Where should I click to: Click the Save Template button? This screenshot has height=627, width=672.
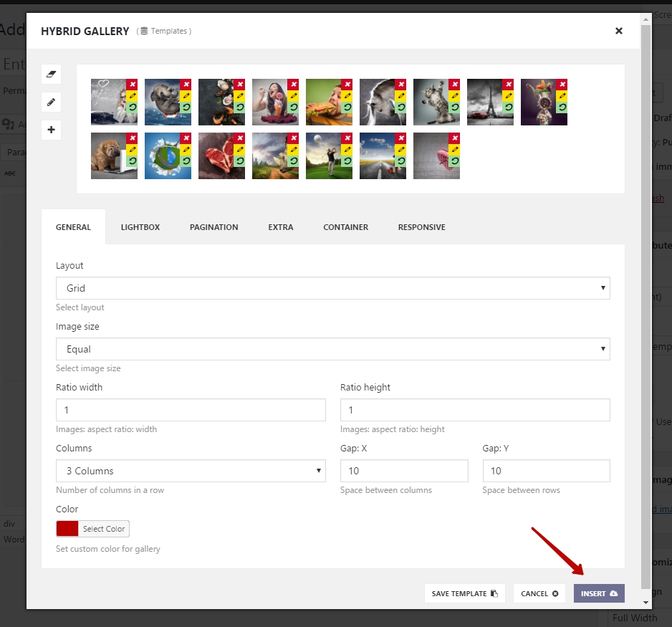pos(464,593)
